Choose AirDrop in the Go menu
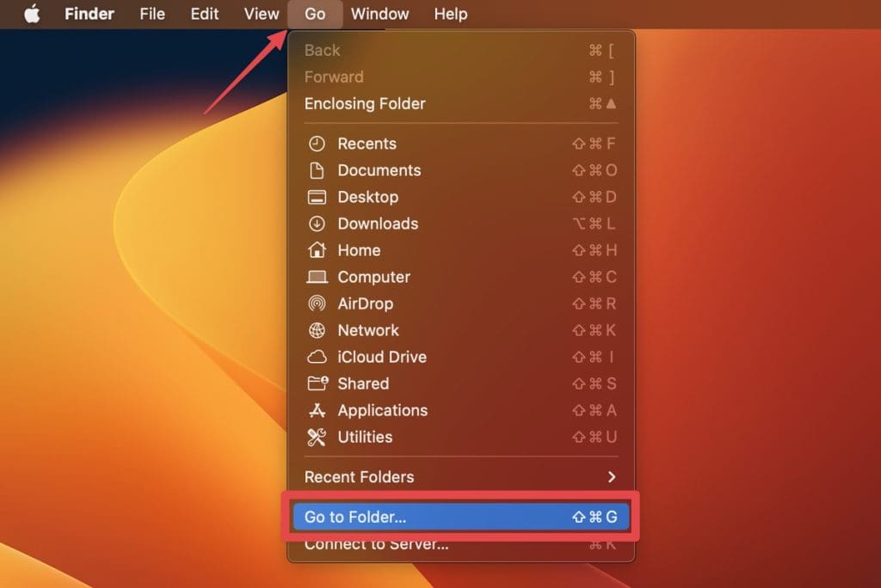Screen dimensions: 881x588 [461, 303]
